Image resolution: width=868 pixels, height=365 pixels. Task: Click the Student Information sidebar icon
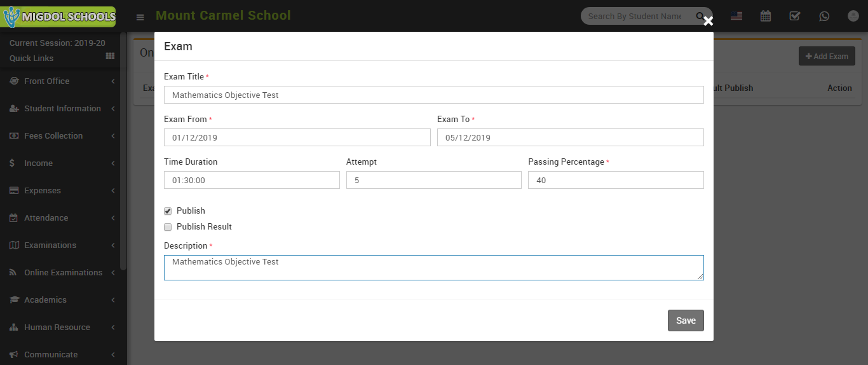point(14,109)
